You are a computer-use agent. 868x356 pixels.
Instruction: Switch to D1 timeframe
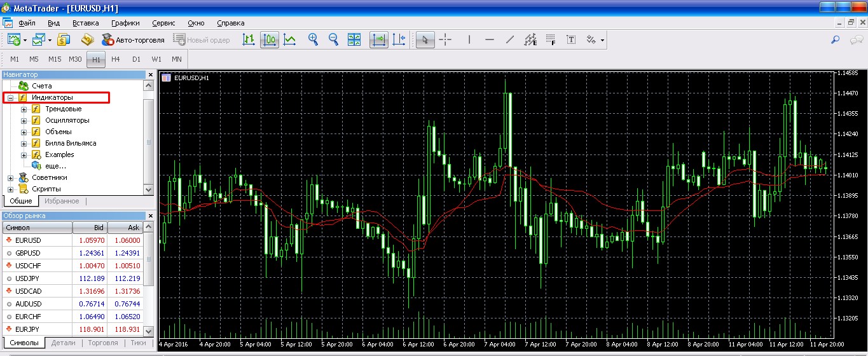coord(136,59)
